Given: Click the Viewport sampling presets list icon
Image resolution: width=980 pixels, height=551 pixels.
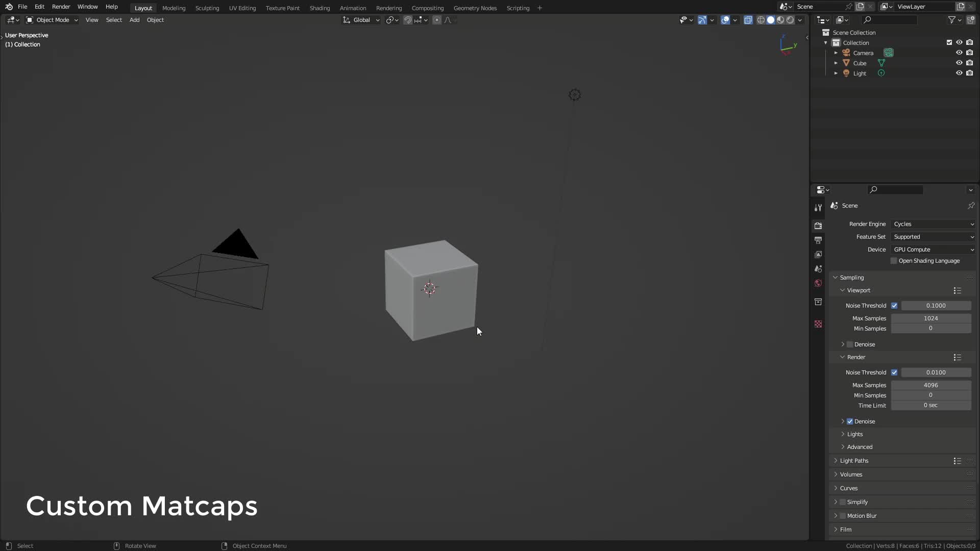Looking at the screenshot, I should 958,290.
